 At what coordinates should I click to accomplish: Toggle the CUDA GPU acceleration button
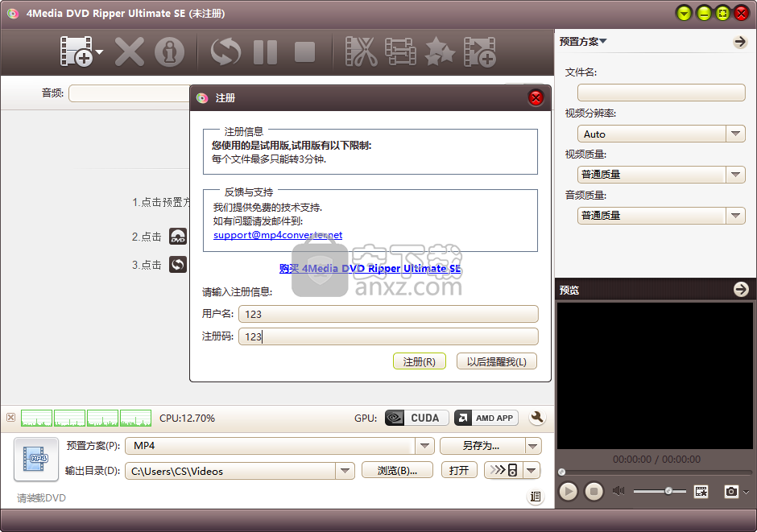point(416,418)
